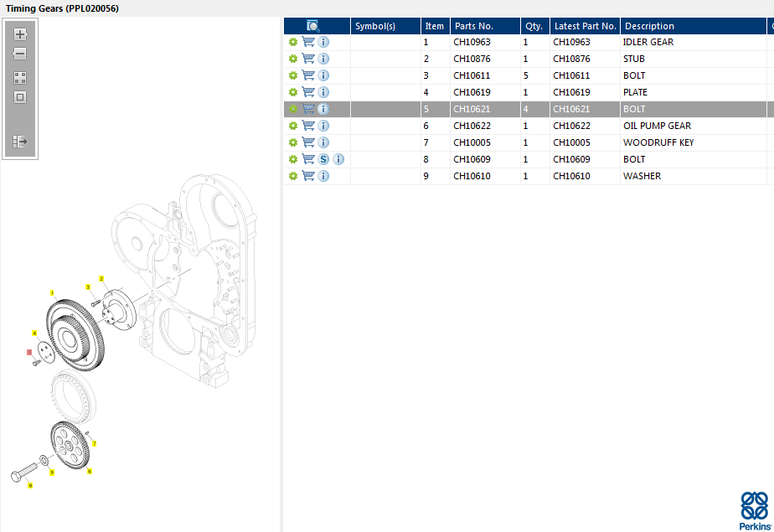Click yellow callout 1 on the diagram
Image resolution: width=774 pixels, height=532 pixels.
52,293
